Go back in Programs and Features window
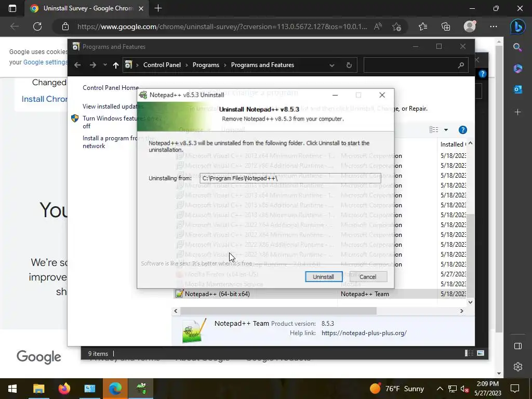This screenshot has height=399, width=532. coord(77,65)
